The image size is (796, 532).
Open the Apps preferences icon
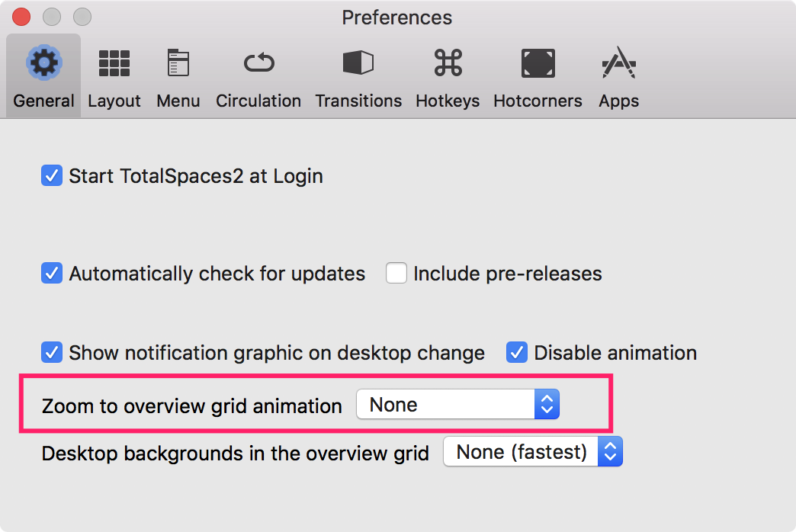[618, 64]
